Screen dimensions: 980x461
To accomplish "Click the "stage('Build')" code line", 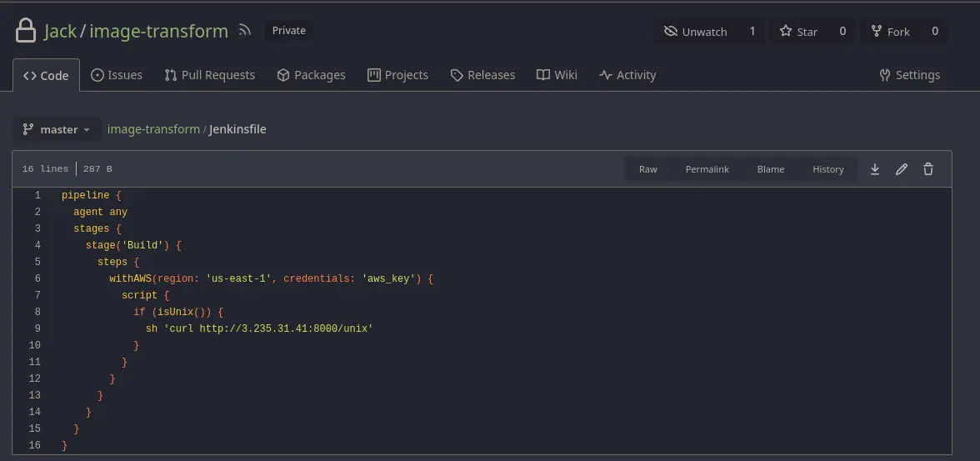I will (x=133, y=245).
